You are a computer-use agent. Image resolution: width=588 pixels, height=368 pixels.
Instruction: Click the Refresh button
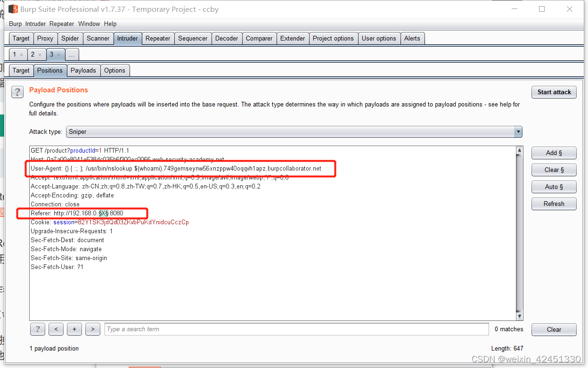[554, 204]
